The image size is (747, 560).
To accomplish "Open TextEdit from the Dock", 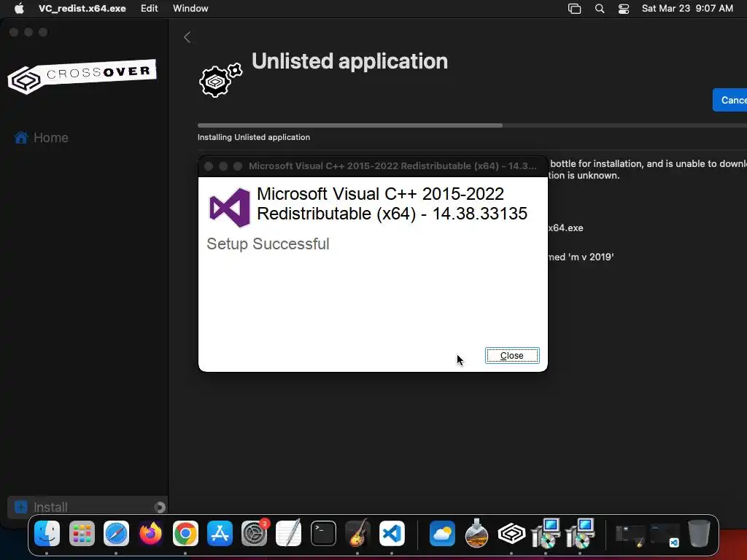I will (289, 533).
